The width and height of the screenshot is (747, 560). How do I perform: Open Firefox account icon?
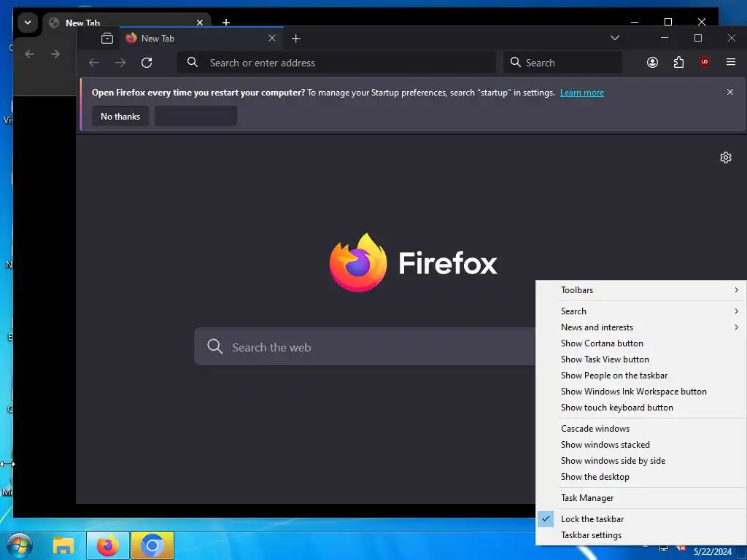tap(652, 63)
